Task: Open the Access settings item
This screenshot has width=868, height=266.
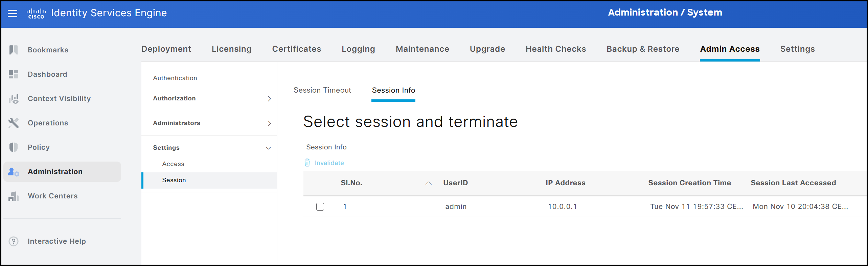Action: (173, 164)
